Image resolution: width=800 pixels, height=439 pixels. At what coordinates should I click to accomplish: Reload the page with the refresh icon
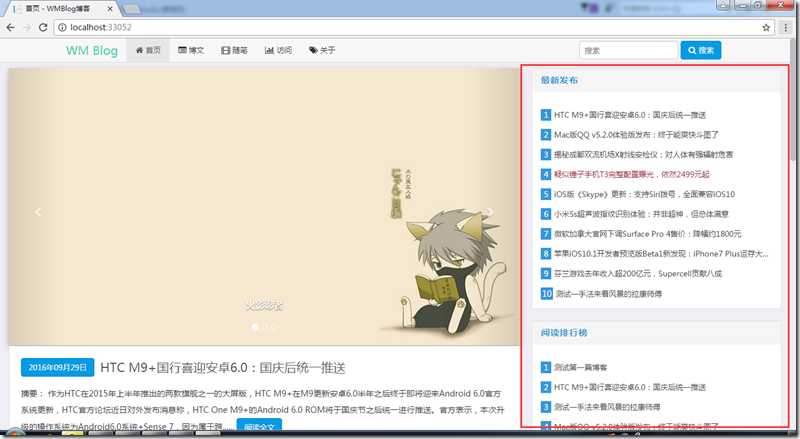click(x=43, y=28)
